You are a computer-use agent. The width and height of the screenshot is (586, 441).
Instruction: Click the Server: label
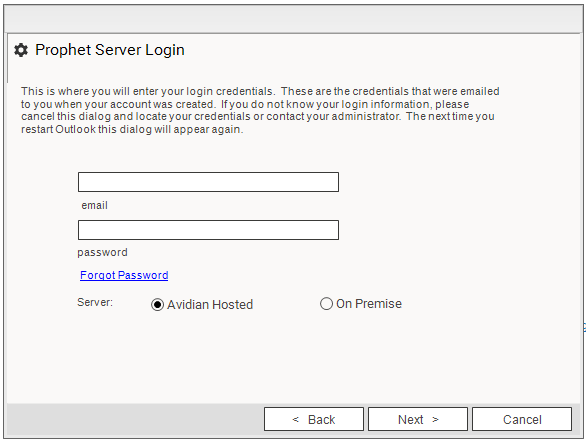95,302
